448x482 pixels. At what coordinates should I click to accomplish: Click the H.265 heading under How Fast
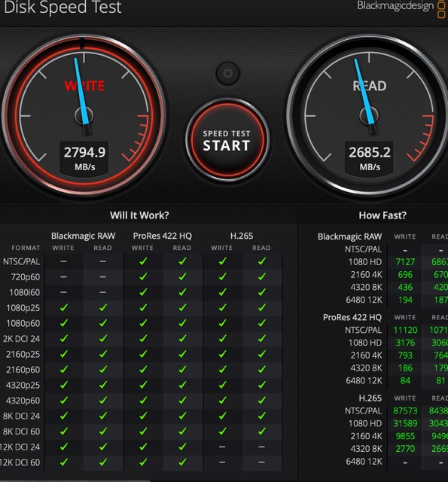[x=370, y=398]
